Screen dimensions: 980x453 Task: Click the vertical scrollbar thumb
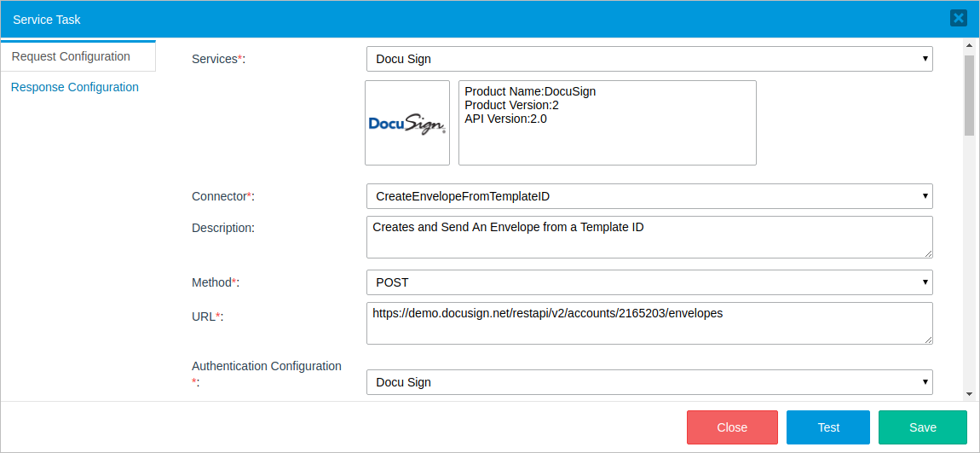969,94
